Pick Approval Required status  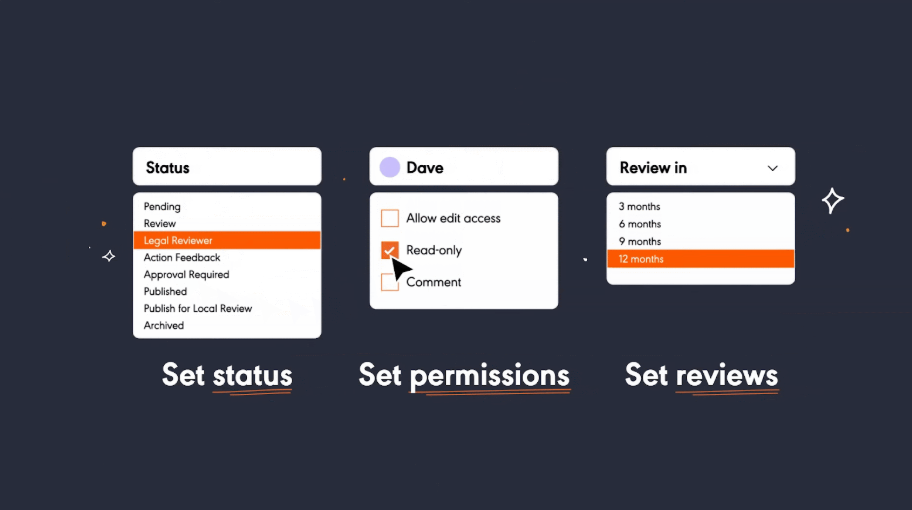click(186, 274)
